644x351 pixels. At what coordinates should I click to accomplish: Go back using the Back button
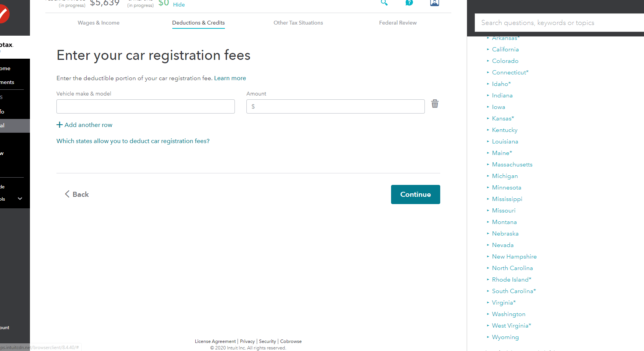pos(77,194)
